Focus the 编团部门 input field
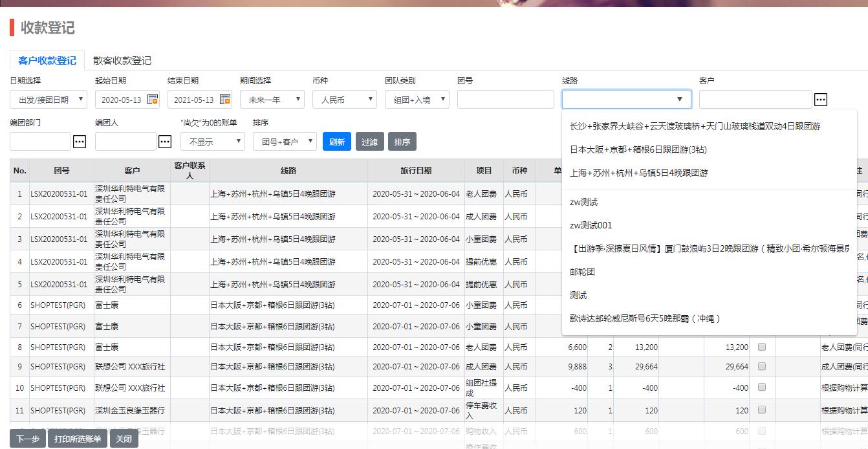This screenshot has height=449, width=868. click(40, 141)
